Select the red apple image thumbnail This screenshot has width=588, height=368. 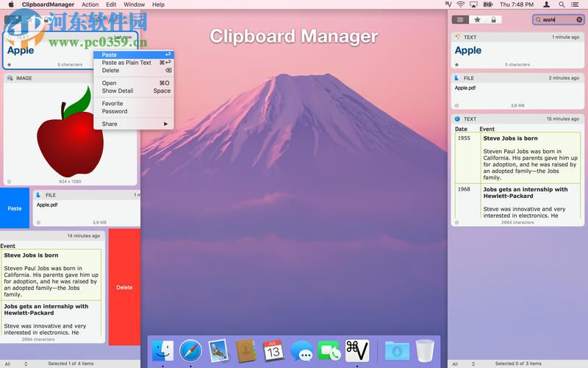point(70,132)
